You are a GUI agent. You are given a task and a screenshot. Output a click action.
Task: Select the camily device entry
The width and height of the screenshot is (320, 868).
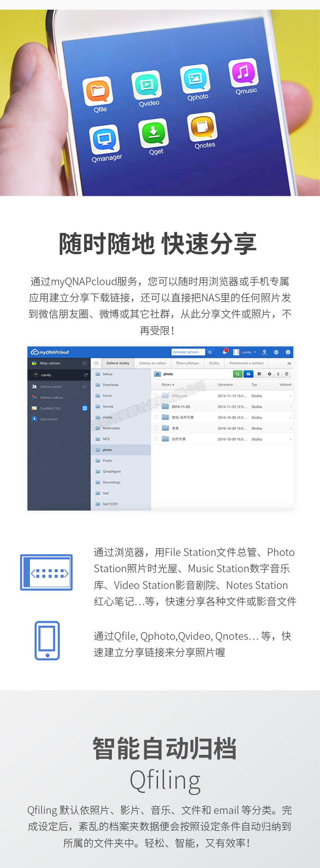pos(59,375)
